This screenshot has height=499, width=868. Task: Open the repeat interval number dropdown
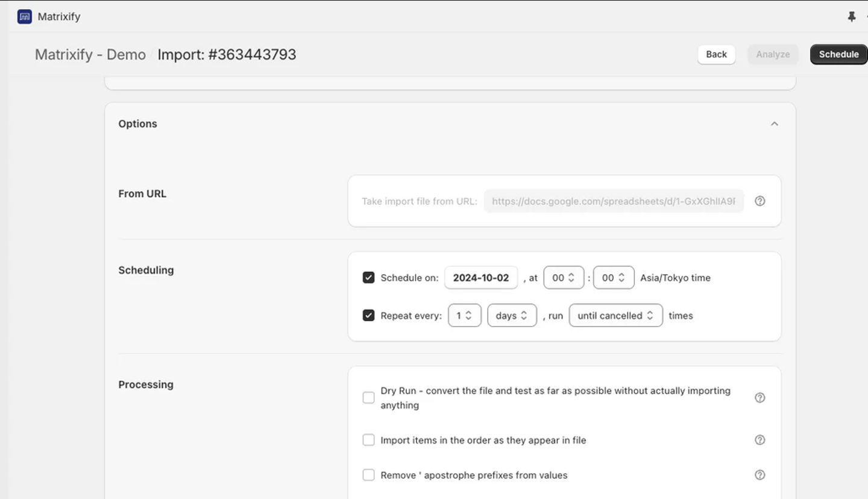click(x=465, y=315)
